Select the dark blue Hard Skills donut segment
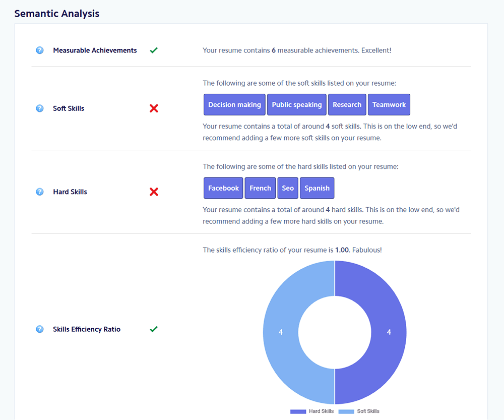This screenshot has width=504, height=420. [x=389, y=332]
